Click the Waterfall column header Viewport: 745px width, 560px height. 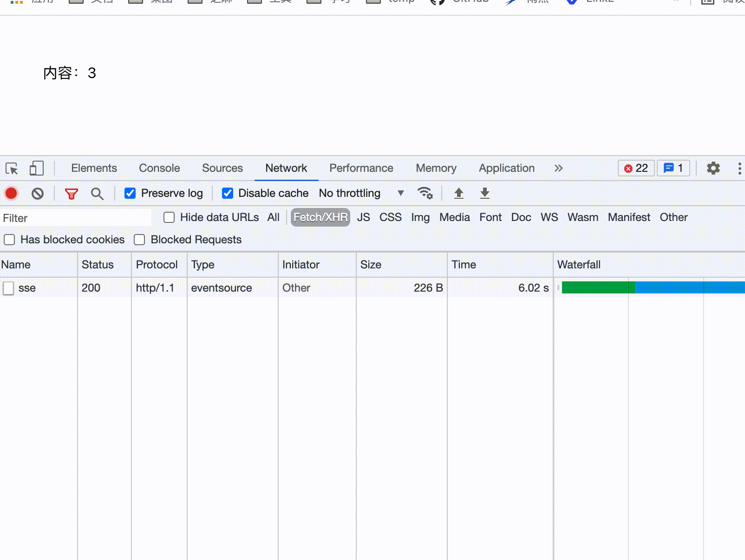click(x=649, y=265)
